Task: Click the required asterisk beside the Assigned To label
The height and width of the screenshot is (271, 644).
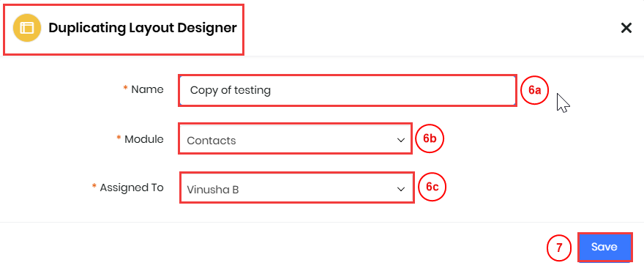Action: [94, 187]
